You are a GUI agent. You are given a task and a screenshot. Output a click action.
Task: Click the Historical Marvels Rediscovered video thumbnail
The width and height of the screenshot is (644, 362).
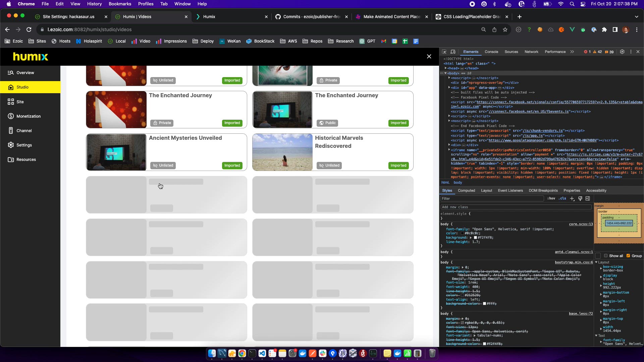(x=282, y=152)
